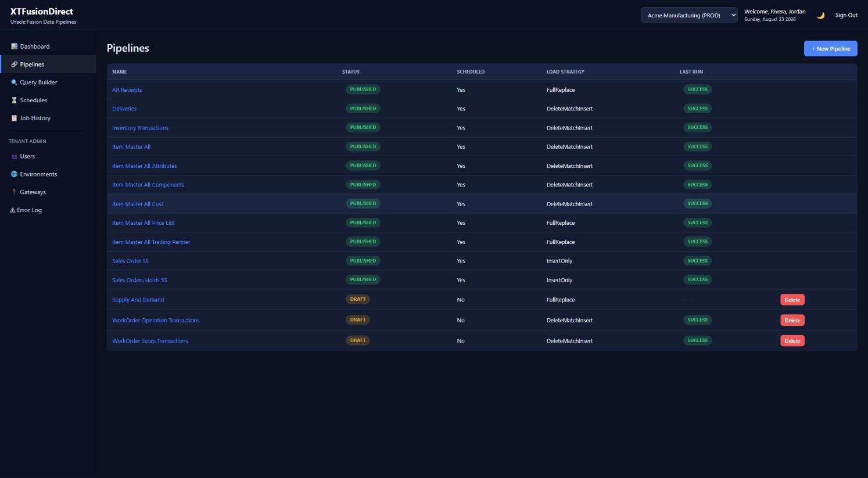868x478 pixels.
Task: Click the Schedules hourglass icon
Action: 15,100
